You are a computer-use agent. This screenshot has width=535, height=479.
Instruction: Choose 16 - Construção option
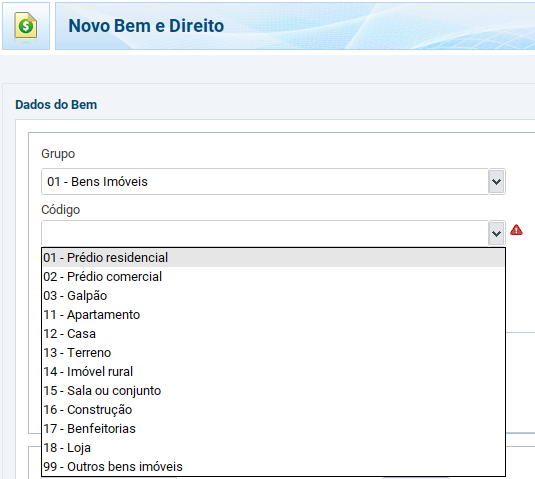click(273, 410)
